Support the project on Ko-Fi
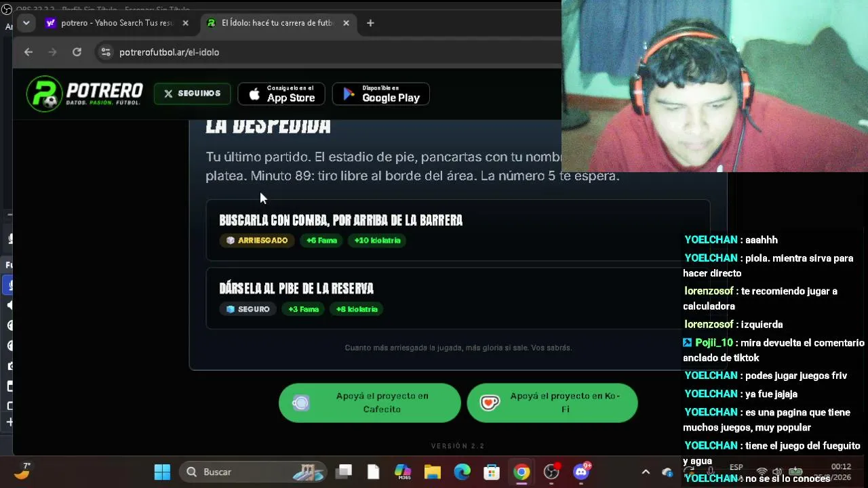Image resolution: width=868 pixels, height=488 pixels. 552,403
